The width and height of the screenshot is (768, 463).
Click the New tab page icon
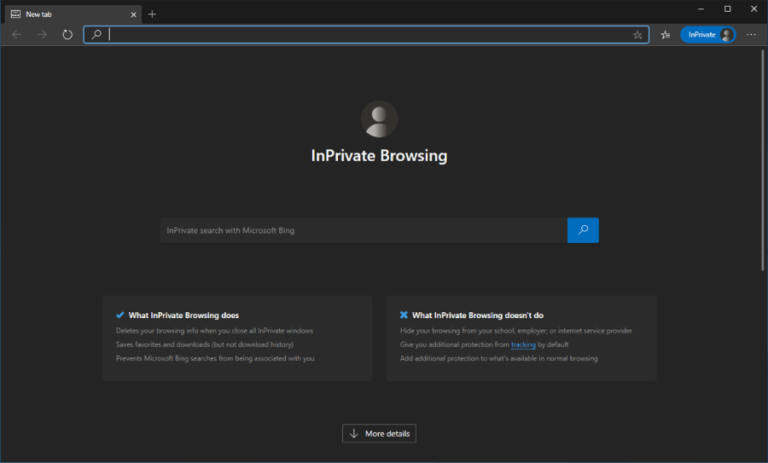click(16, 14)
